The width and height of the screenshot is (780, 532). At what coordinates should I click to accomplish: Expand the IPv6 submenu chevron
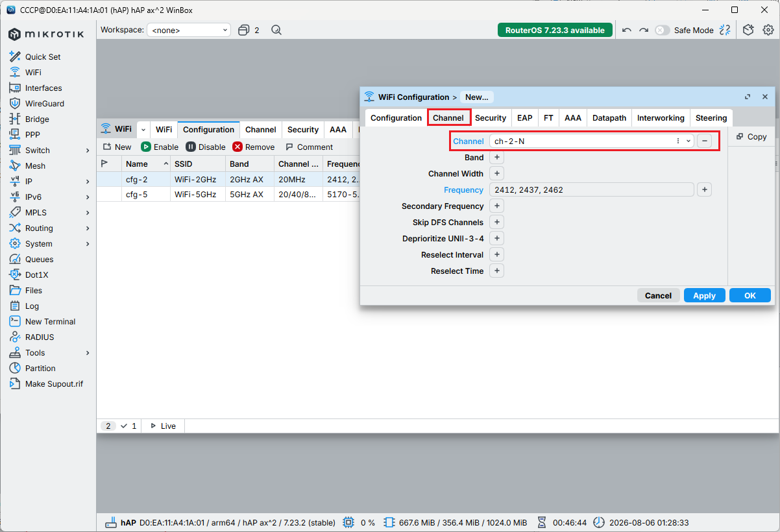pyautogui.click(x=88, y=197)
